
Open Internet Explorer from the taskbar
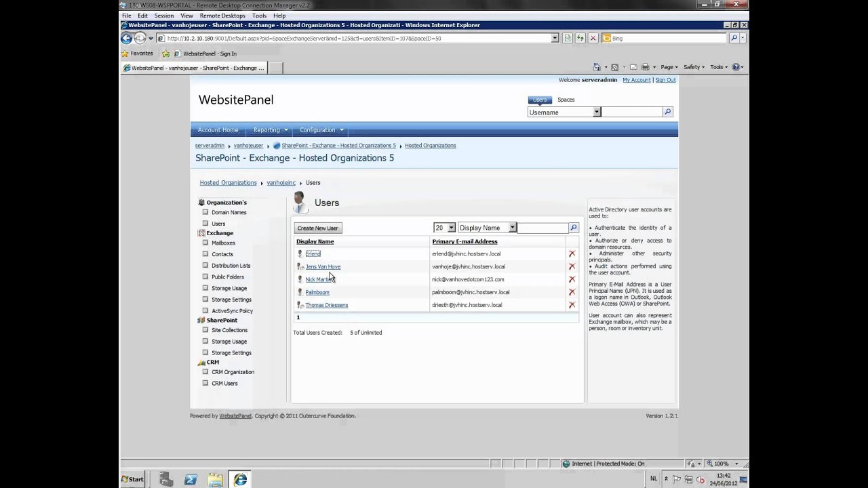240,480
